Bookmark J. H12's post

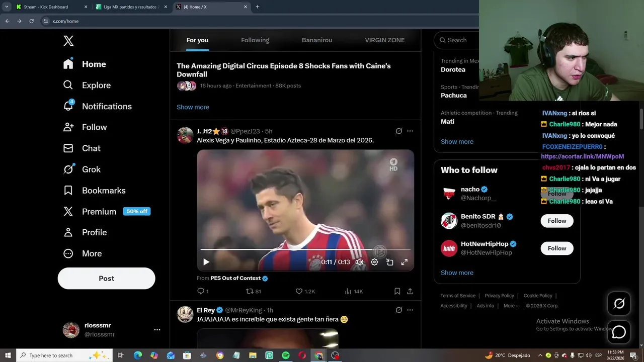point(397,291)
